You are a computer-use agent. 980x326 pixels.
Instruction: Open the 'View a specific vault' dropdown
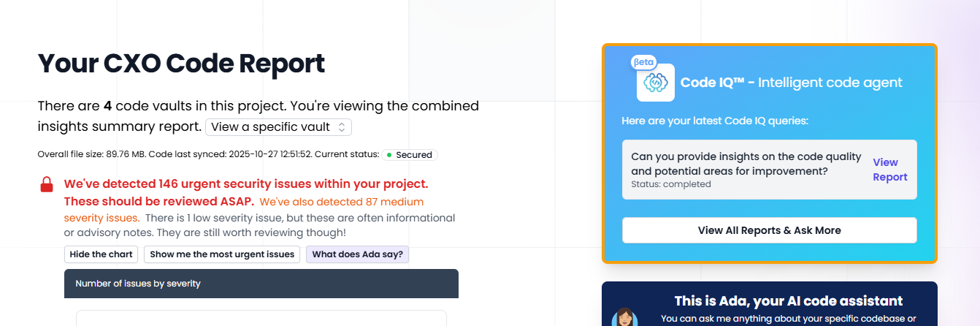click(278, 127)
